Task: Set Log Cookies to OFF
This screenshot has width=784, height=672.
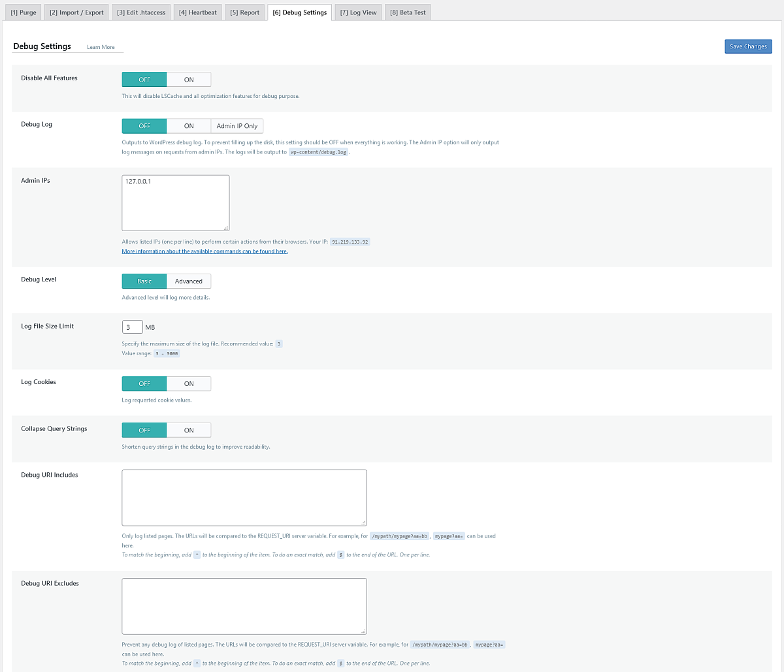Action: point(144,384)
